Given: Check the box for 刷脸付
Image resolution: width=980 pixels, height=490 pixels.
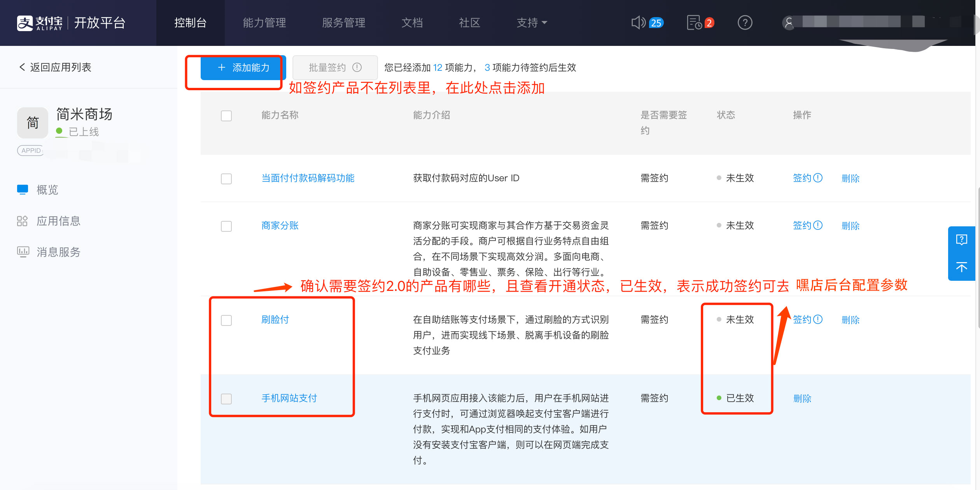Looking at the screenshot, I should [x=226, y=320].
